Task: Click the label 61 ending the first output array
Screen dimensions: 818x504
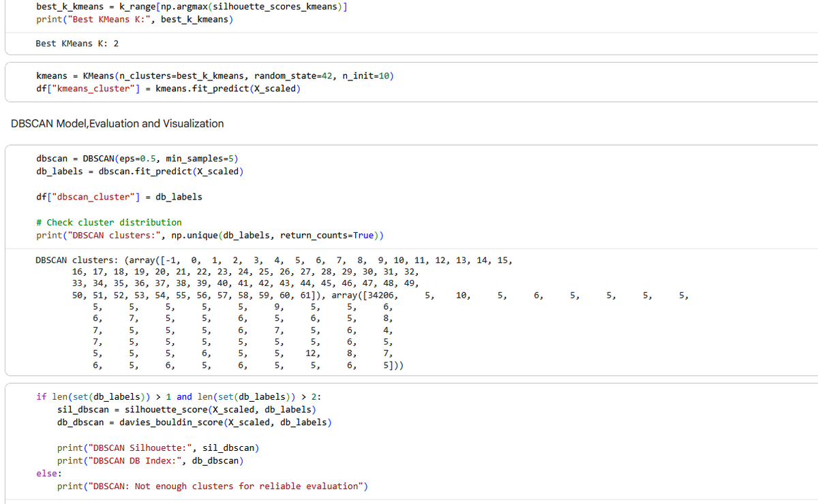Action: [x=305, y=296]
